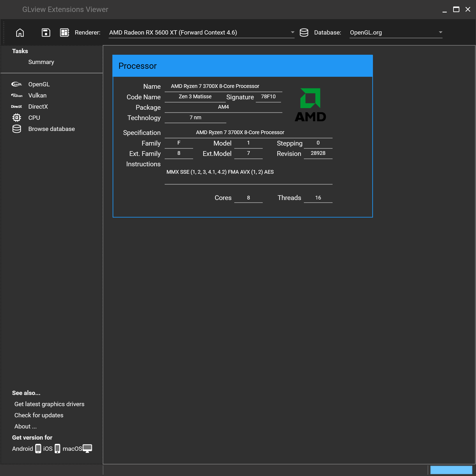This screenshot has width=476, height=476.
Task: Click the macOS version link text
Action: (x=72, y=449)
